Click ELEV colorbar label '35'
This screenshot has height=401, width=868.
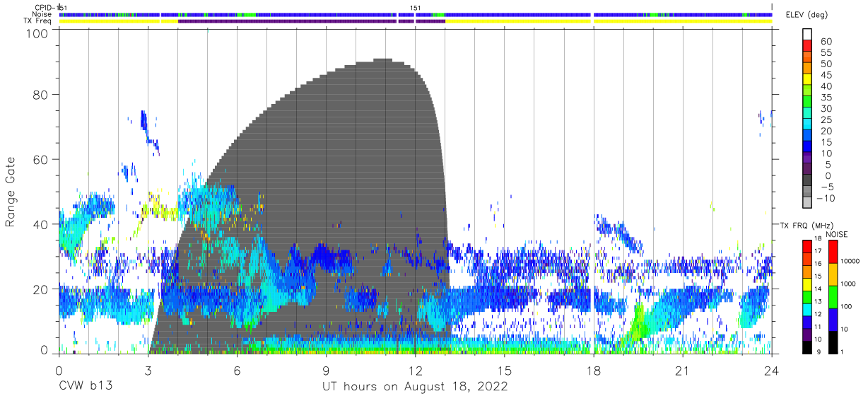pos(826,98)
